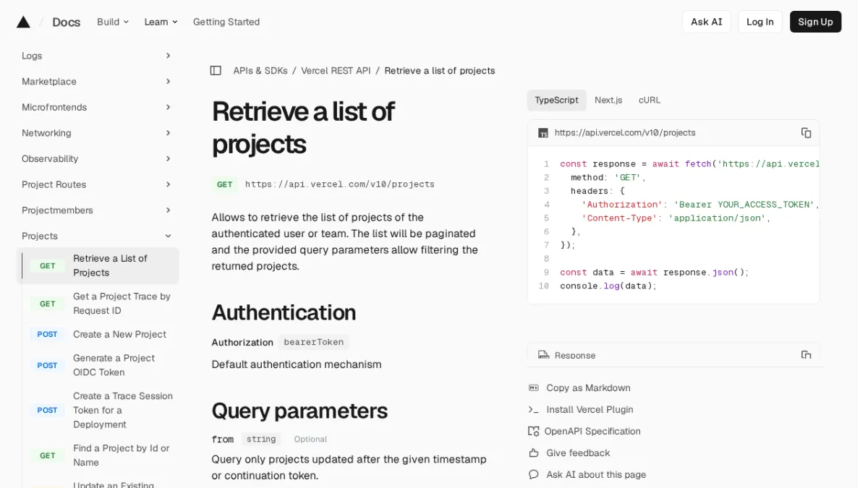This screenshot has width=868, height=488.
Task: Copy the TypeScript code snippet
Action: pyautogui.click(x=806, y=132)
